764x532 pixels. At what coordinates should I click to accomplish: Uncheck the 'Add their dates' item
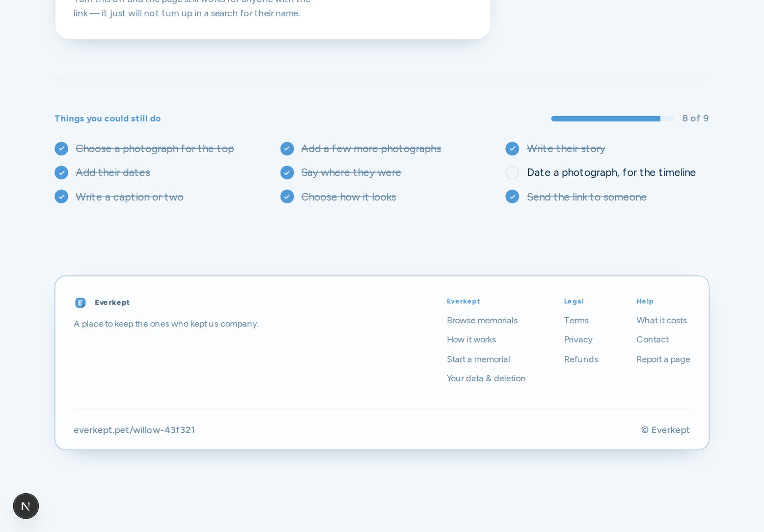(x=61, y=173)
